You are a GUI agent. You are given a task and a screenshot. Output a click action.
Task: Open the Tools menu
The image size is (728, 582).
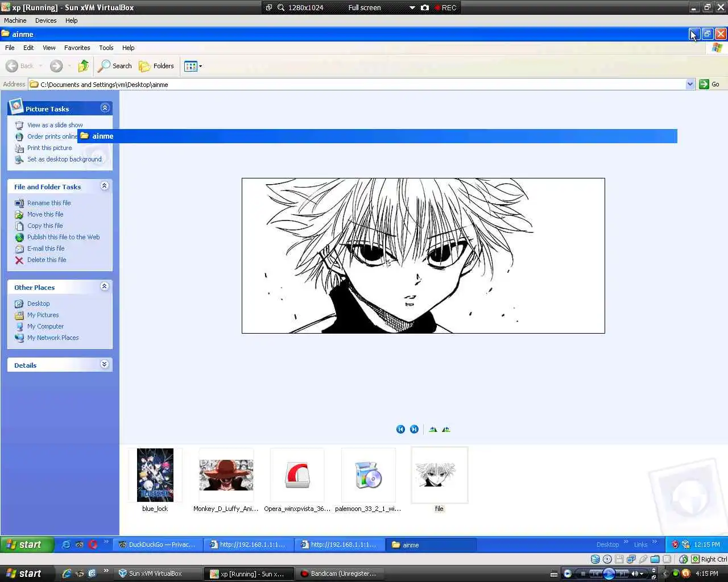click(x=106, y=48)
